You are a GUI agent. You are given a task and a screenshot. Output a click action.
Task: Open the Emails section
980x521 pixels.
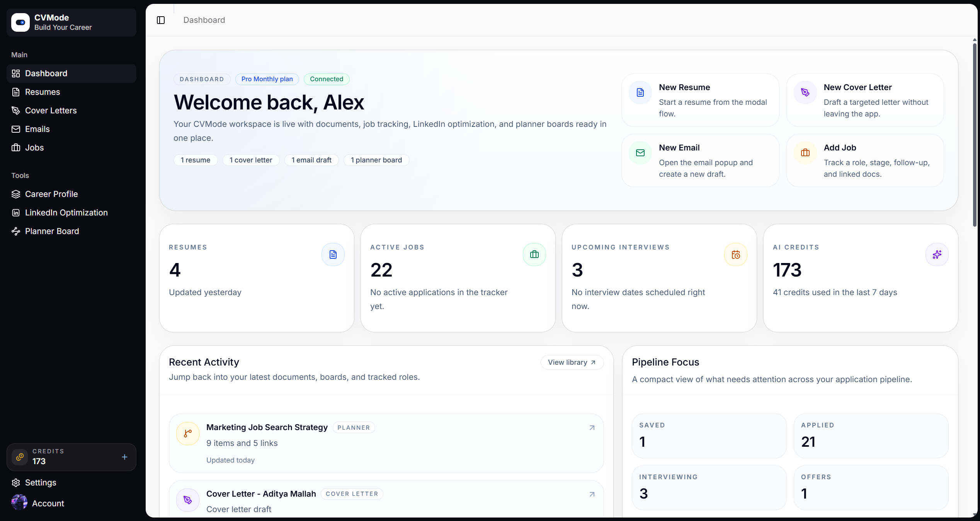tap(37, 129)
